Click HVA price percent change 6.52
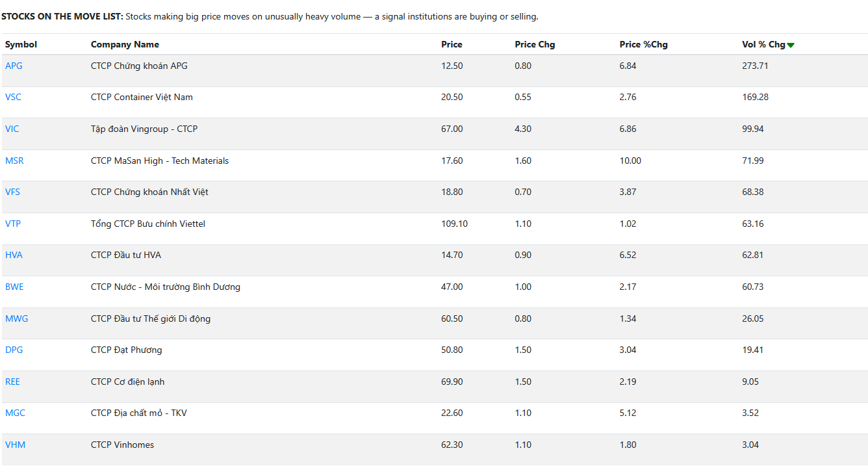 (x=628, y=255)
